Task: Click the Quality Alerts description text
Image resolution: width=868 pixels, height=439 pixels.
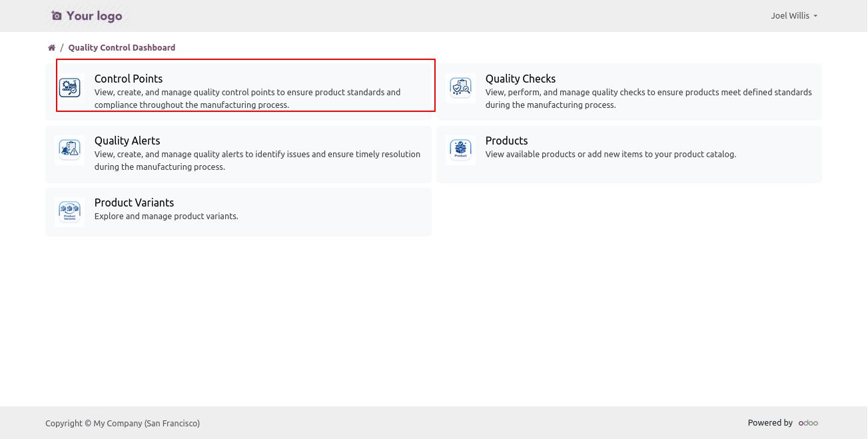Action: [x=256, y=161]
